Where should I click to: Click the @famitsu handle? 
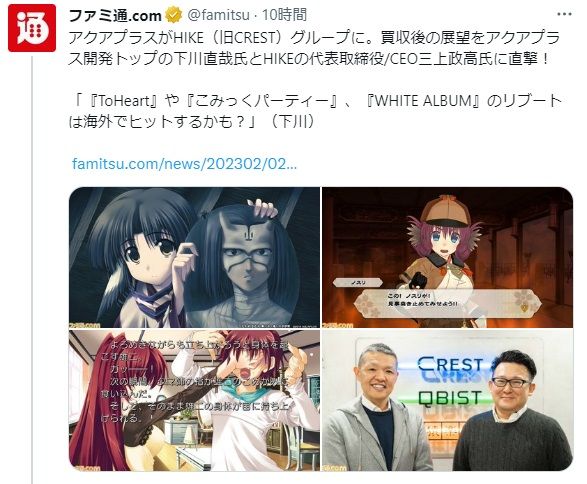pyautogui.click(x=218, y=15)
